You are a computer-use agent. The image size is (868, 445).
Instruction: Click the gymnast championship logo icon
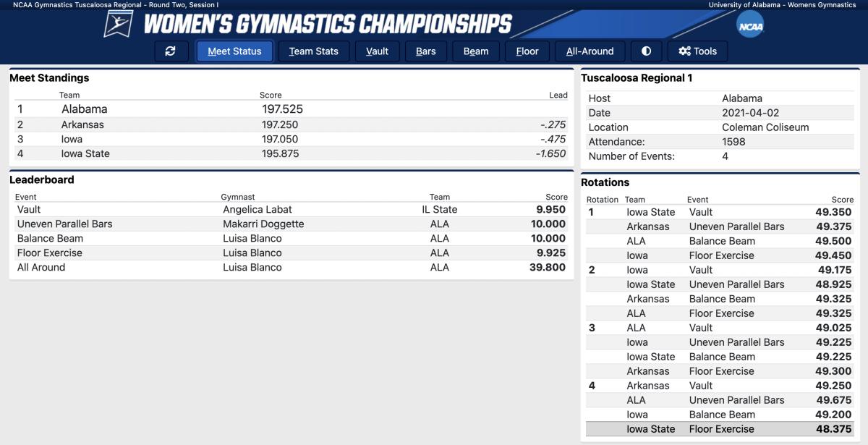pos(118,24)
